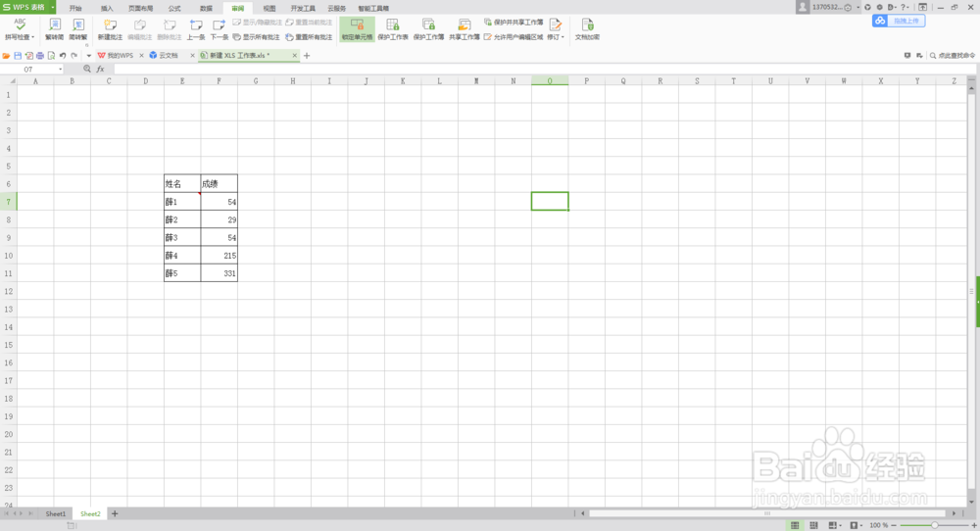
Task: Switch to Sheet1 worksheet tab
Action: pyautogui.click(x=55, y=513)
